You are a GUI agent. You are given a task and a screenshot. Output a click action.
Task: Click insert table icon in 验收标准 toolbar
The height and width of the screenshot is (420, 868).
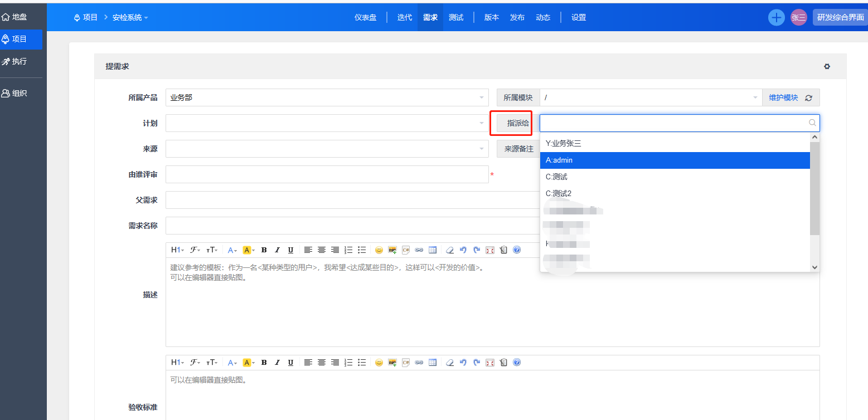click(432, 363)
